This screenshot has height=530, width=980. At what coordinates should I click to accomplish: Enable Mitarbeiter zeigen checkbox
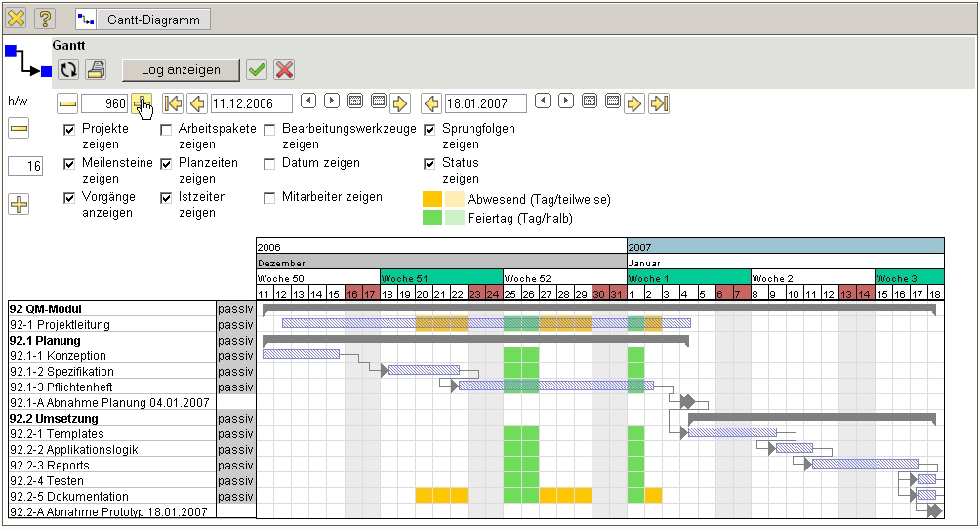(269, 197)
